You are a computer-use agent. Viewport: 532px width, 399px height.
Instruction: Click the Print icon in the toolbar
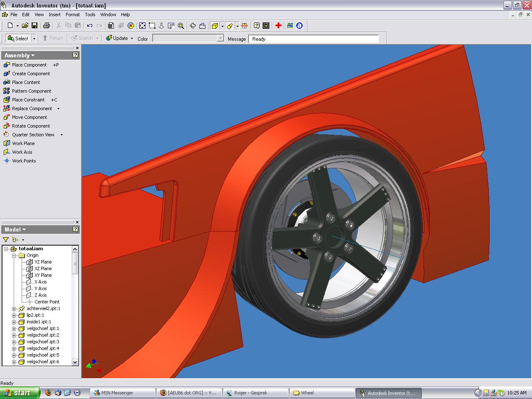47,26
